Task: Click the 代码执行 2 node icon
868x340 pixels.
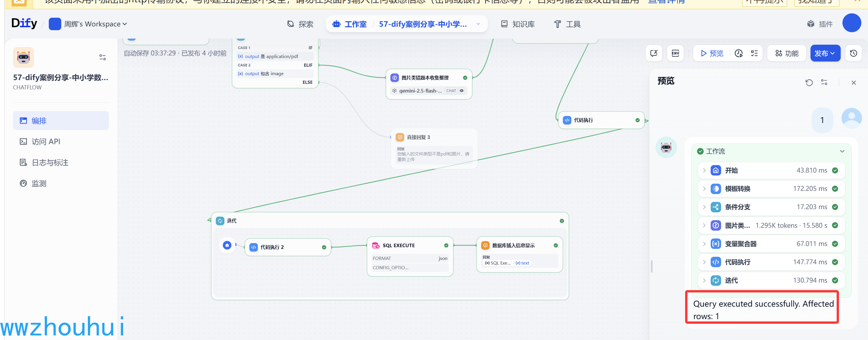Action: pos(253,247)
